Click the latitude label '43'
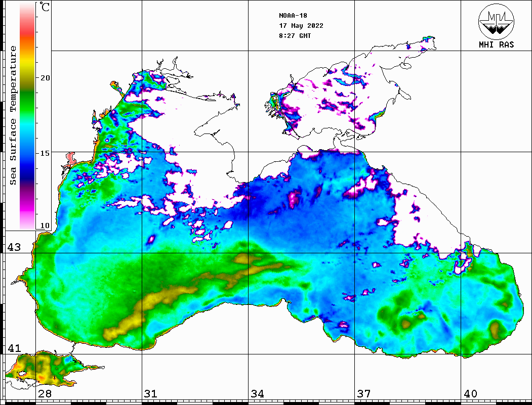Viewport: 532px width, 405px height. 14,247
